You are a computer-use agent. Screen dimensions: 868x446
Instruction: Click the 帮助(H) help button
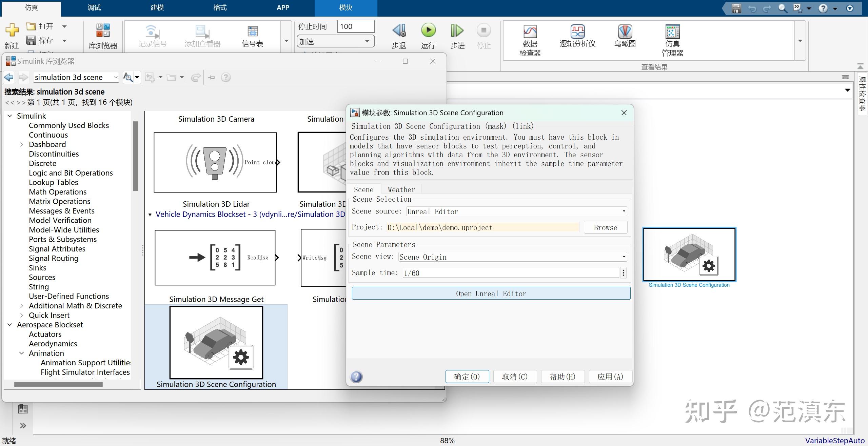(563, 377)
